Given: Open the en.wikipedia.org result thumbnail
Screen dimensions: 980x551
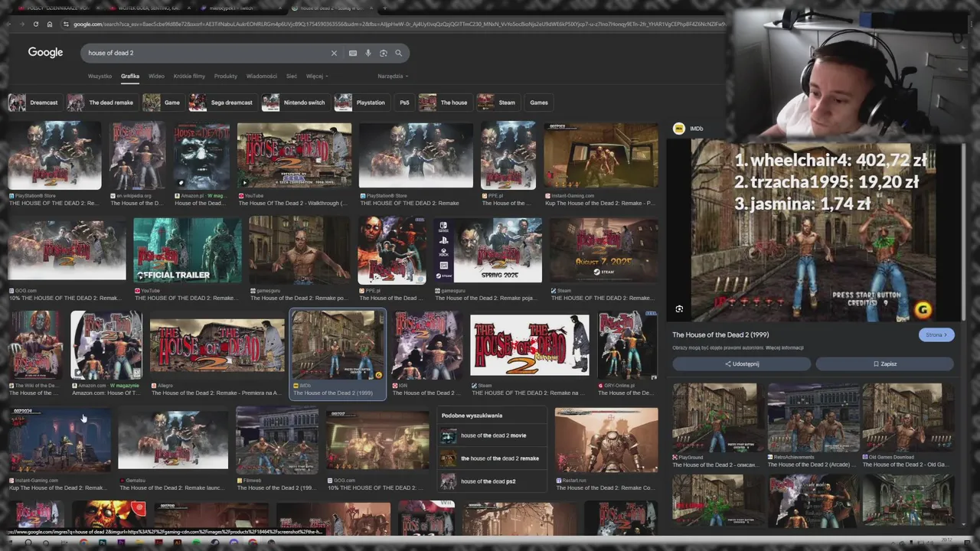Looking at the screenshot, I should pos(137,155).
